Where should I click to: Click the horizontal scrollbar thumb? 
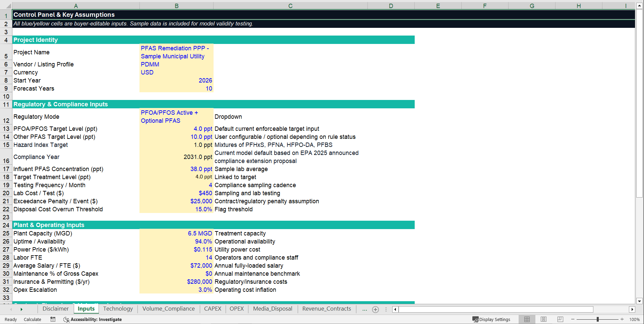tap(496, 309)
